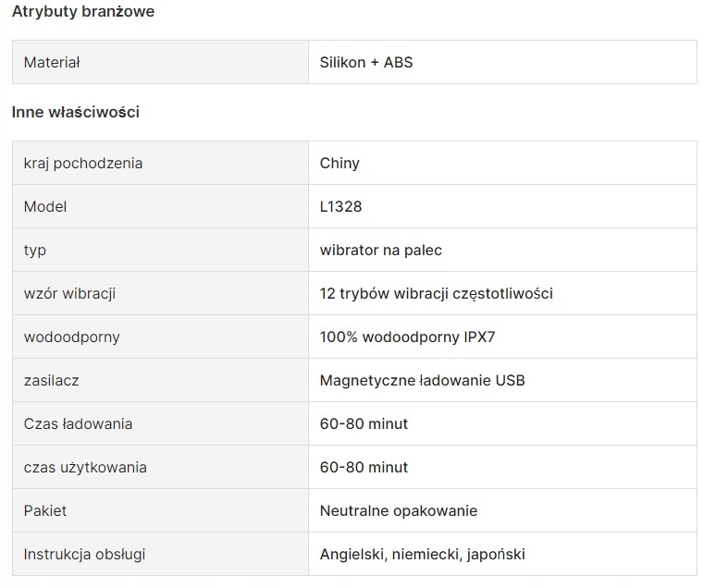
Task: Select the "typ" row label
Action: click(x=35, y=251)
